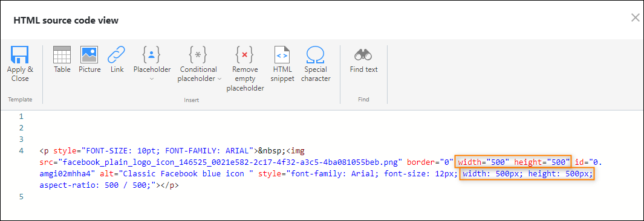
Task: Click the Remove empty placeholder label
Action: click(x=245, y=78)
